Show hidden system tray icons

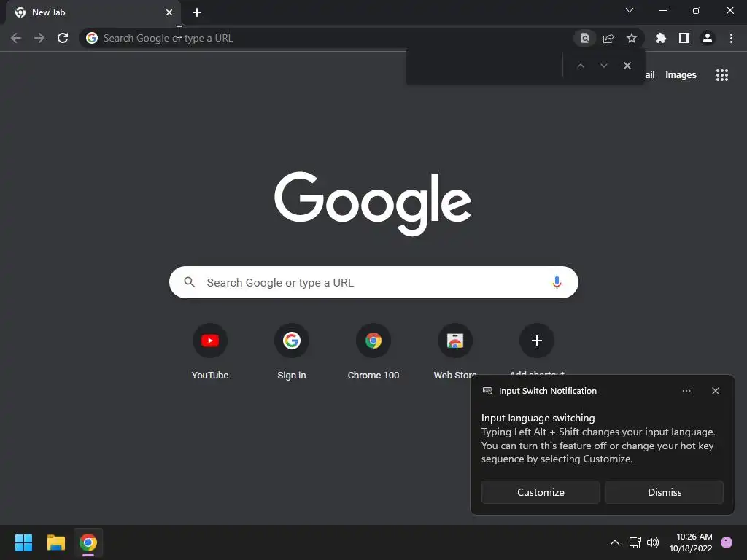[615, 542]
